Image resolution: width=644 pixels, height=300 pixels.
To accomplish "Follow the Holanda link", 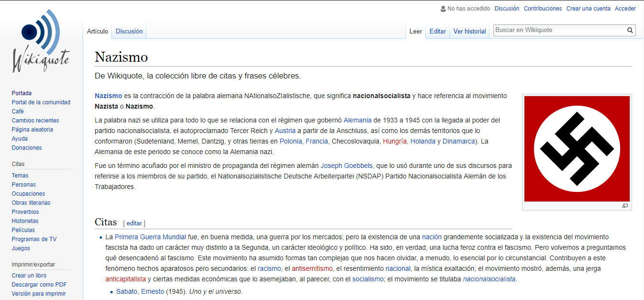I will 423,141.
